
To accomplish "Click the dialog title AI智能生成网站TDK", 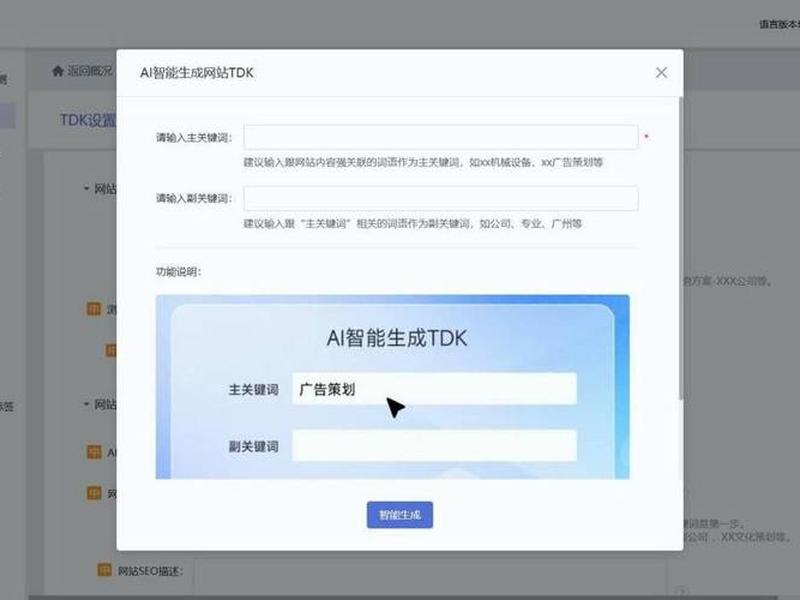I will (197, 73).
